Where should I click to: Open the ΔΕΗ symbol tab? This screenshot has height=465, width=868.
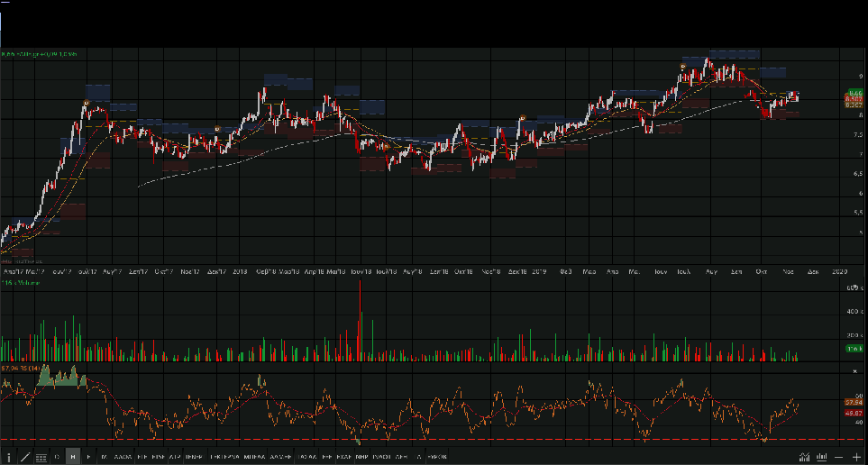pyautogui.click(x=402, y=457)
